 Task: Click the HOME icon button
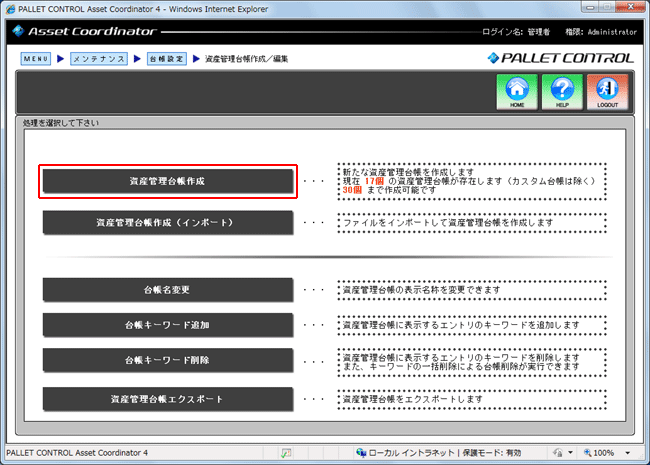517,92
